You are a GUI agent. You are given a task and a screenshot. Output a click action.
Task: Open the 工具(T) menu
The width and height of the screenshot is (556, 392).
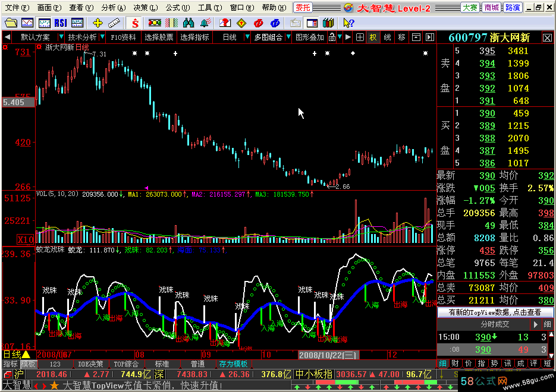point(210,8)
